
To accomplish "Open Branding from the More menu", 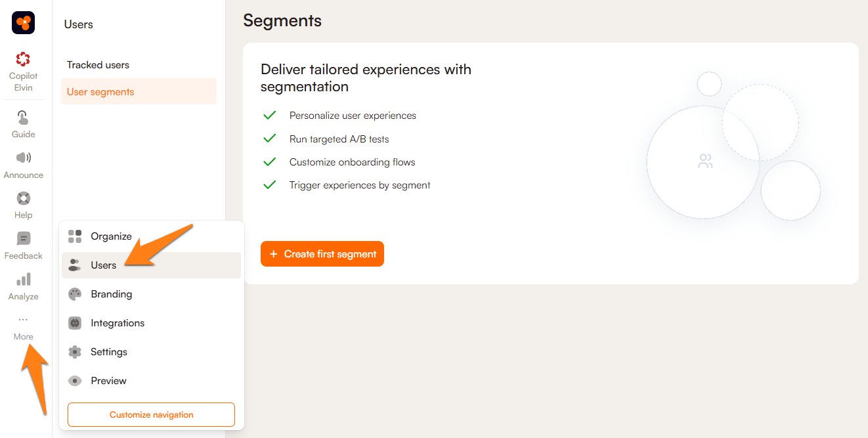I will click(x=111, y=294).
